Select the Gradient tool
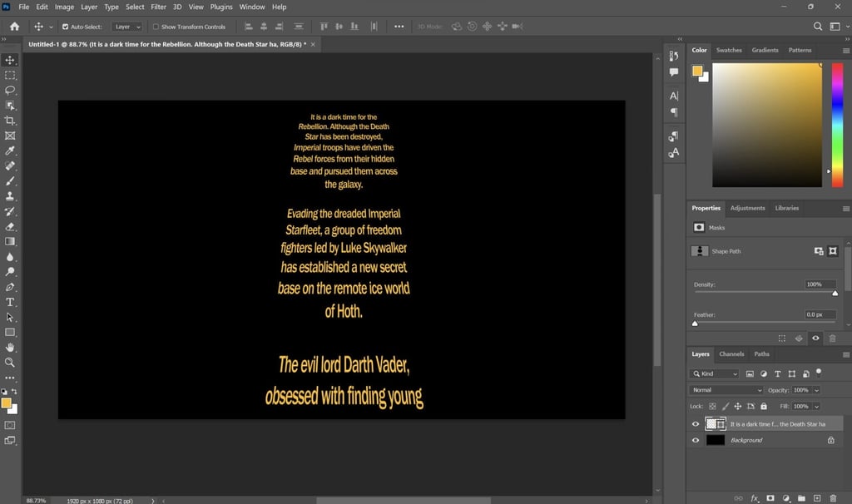852x504 pixels. pyautogui.click(x=10, y=242)
